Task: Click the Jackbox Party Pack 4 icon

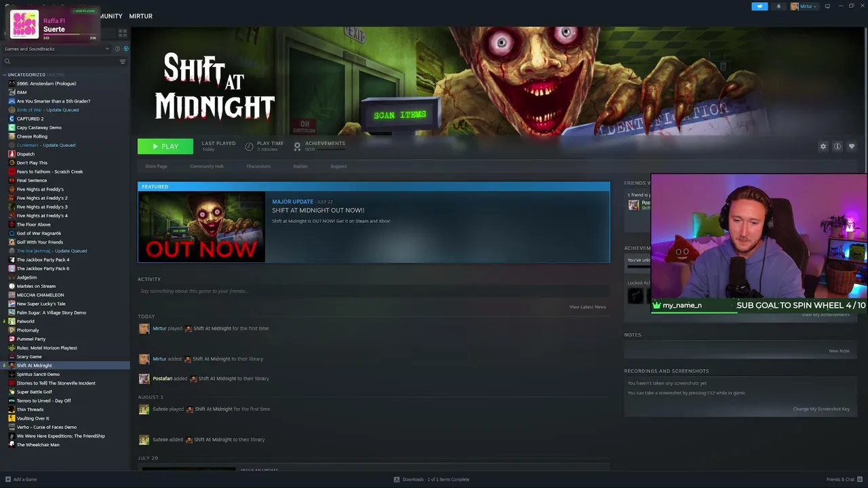Action: (x=12, y=260)
